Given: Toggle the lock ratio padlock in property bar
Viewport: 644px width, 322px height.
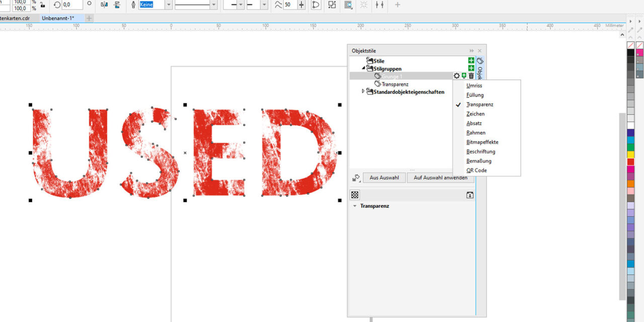Looking at the screenshot, I should [x=43, y=6].
